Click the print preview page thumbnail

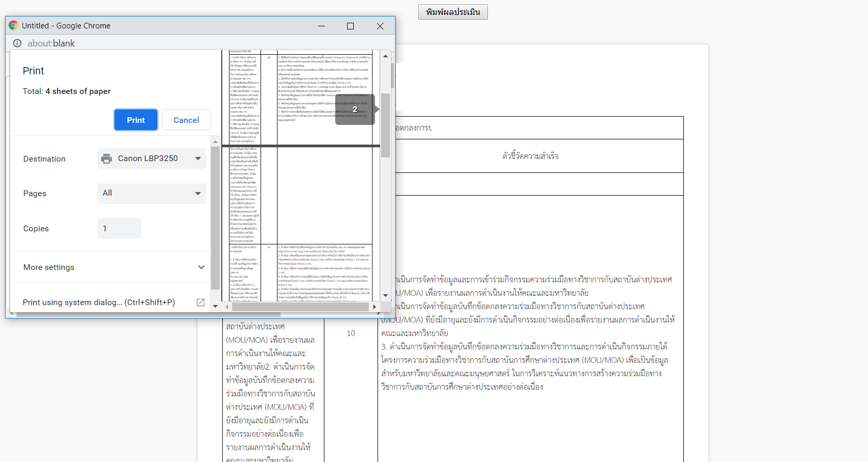click(x=301, y=176)
